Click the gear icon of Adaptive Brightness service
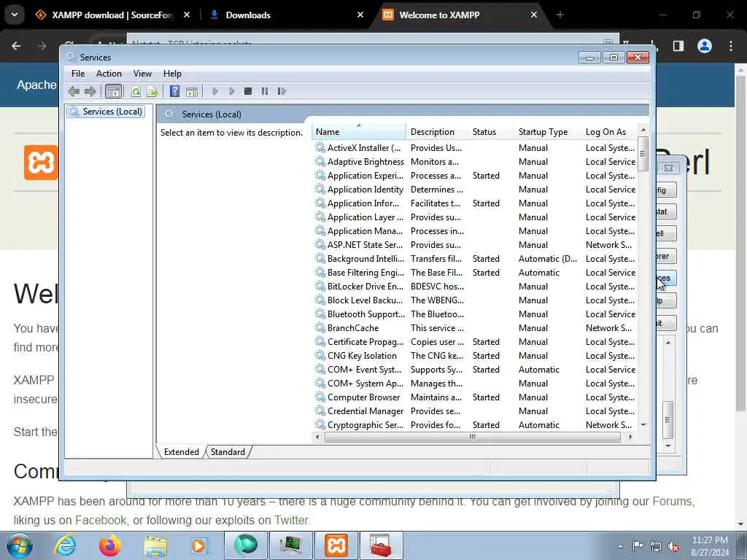Image resolution: width=747 pixels, height=560 pixels. pos(320,161)
